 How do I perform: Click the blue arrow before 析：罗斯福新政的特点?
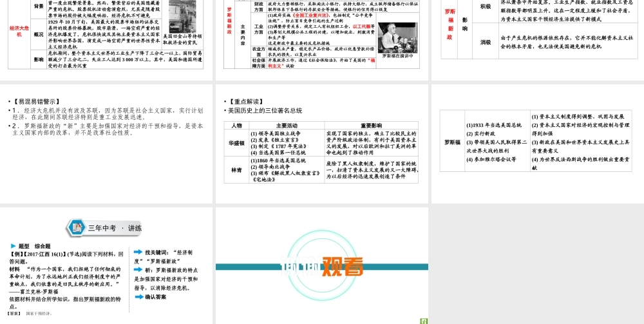(x=138, y=269)
